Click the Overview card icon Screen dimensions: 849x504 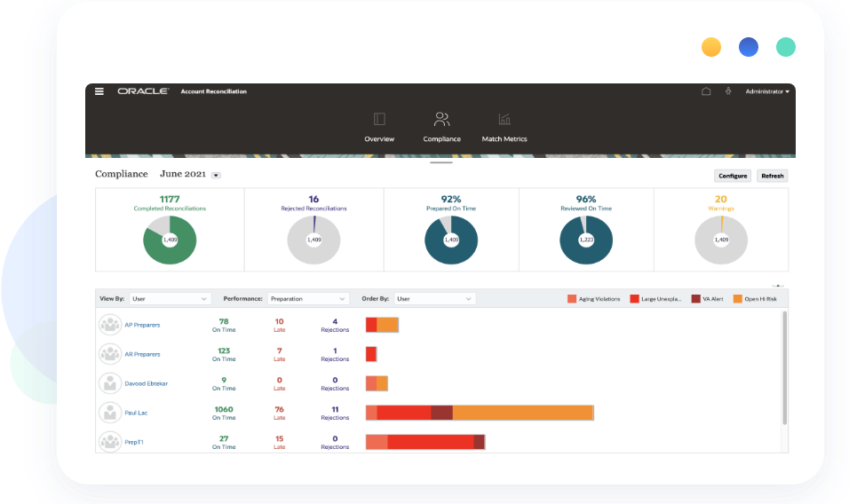379,120
